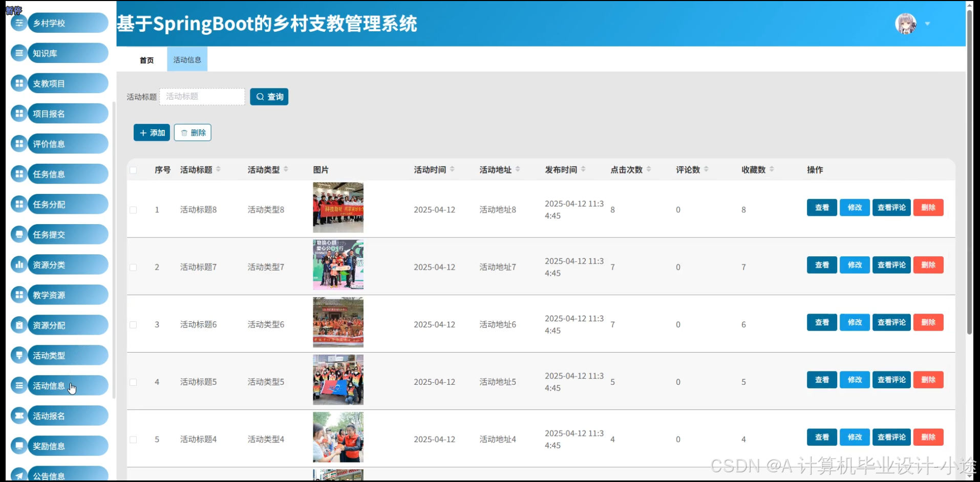980x482 pixels.
Task: Check the row for 活动标题8
Action: click(x=133, y=210)
